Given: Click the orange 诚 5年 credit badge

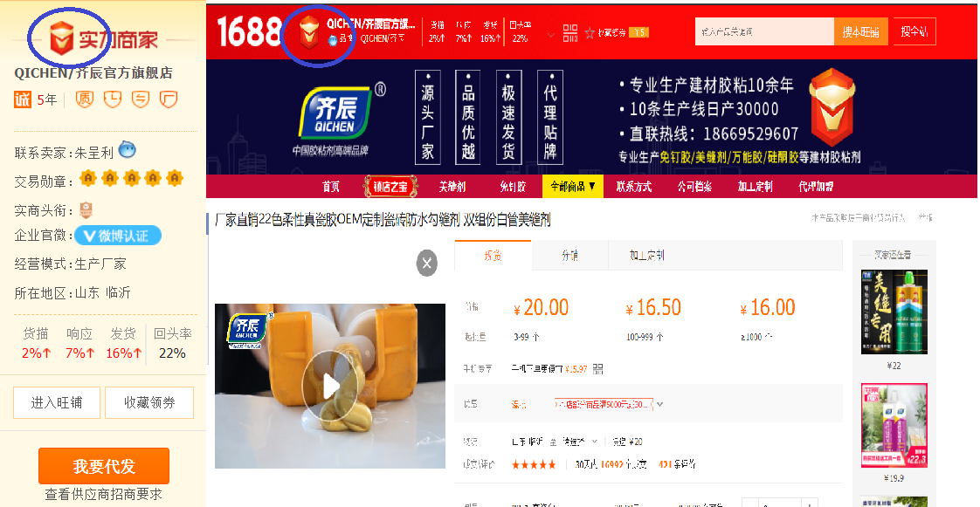Looking at the screenshot, I should pos(35,99).
